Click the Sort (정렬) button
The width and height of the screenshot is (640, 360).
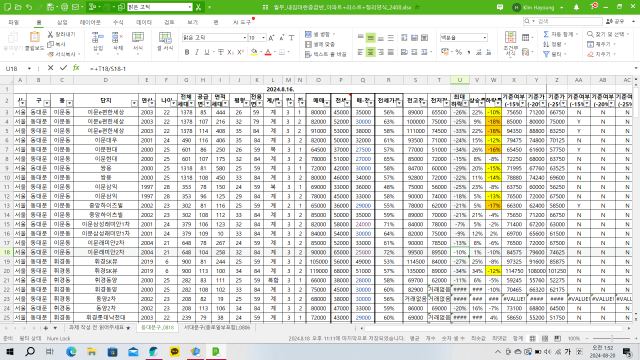[x=553, y=44]
